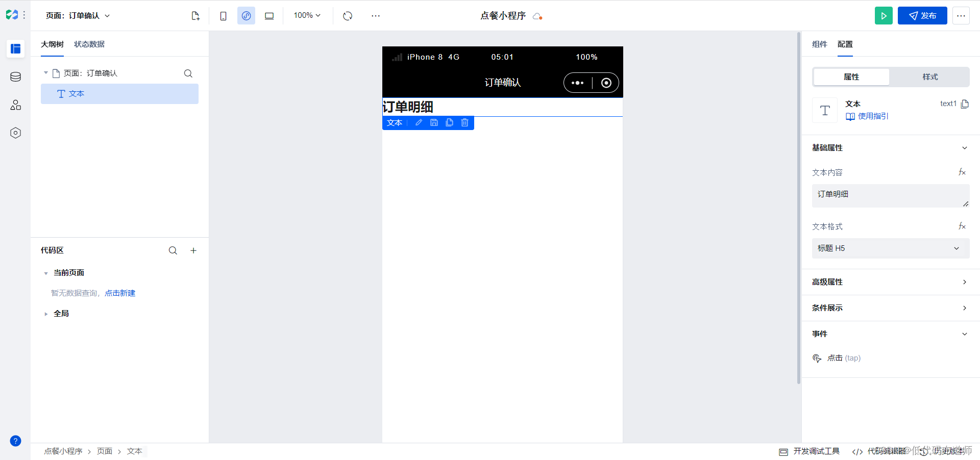The height and width of the screenshot is (460, 980).
Task: Switch to the 组件 tab
Action: tap(820, 44)
